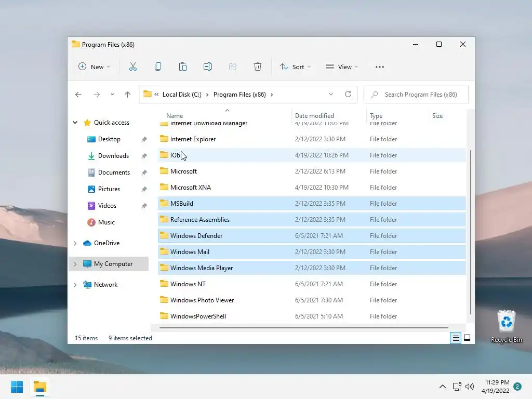Image resolution: width=532 pixels, height=399 pixels.
Task: Sort by Date modified column header
Action: tap(314, 116)
